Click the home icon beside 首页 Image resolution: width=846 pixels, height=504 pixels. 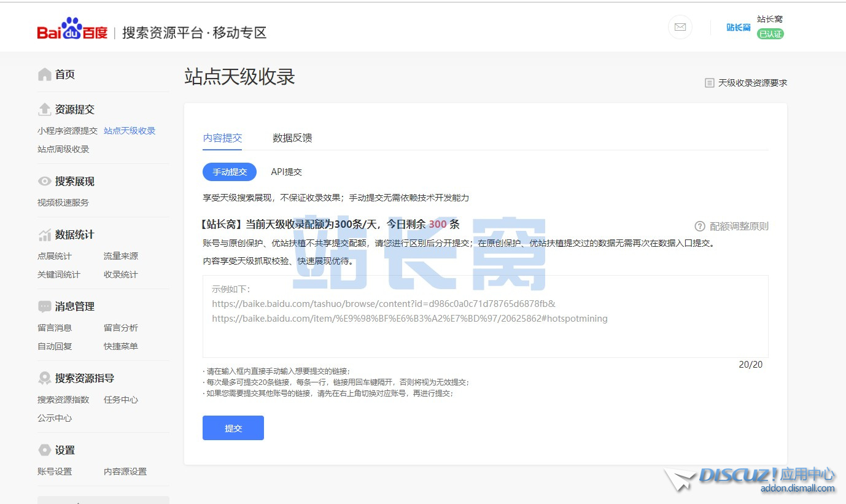point(45,75)
